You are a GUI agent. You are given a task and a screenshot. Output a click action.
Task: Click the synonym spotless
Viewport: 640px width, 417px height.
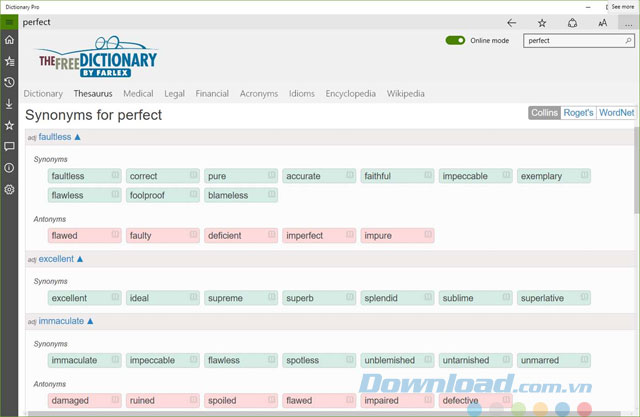[319, 361]
